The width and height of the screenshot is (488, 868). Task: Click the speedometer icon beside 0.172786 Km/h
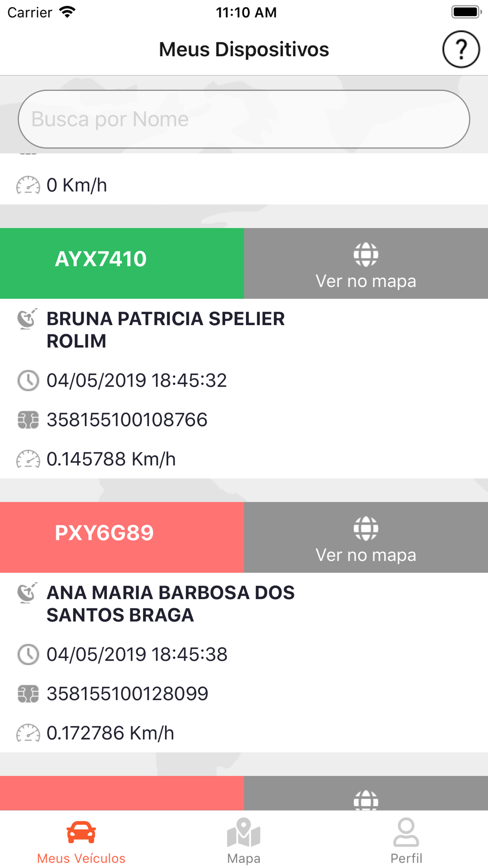click(x=28, y=733)
